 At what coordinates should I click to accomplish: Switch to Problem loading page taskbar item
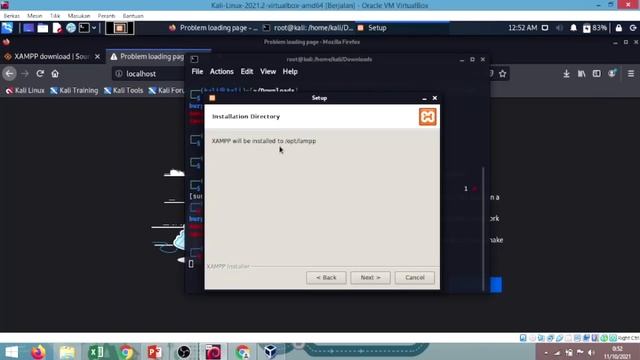point(214,28)
